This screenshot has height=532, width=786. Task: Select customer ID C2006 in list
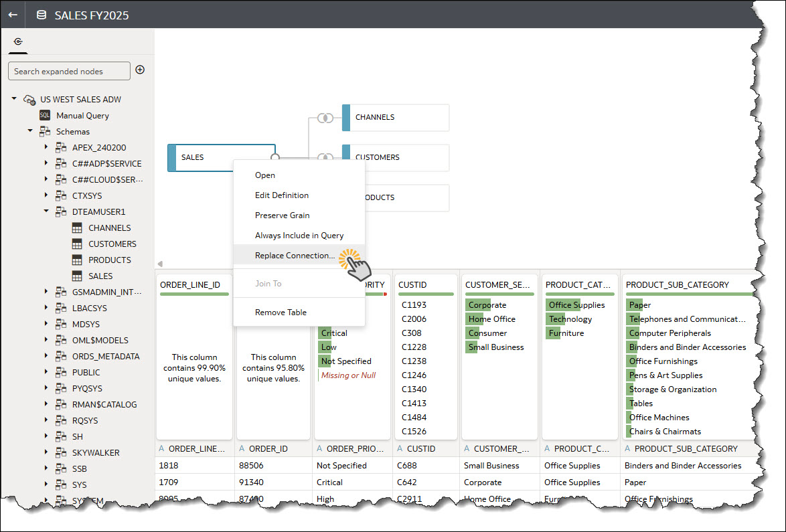tap(414, 319)
